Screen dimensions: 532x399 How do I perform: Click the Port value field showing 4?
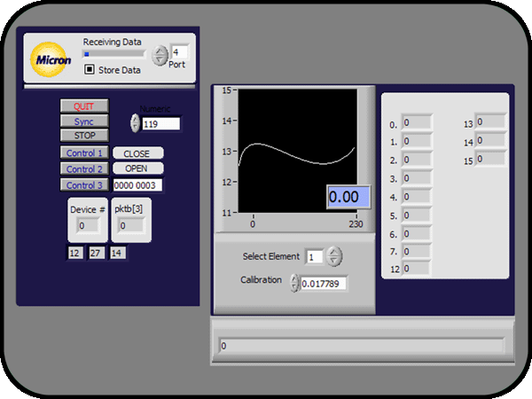(x=179, y=52)
